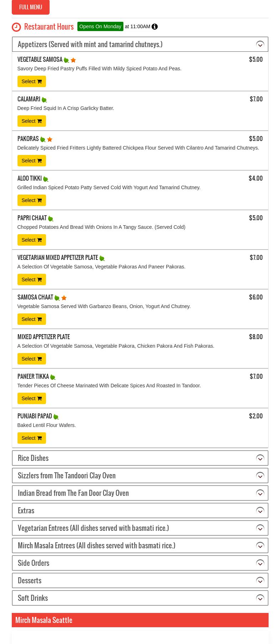Screen dimensions: 280x644
Task: Open the Vegetarian Entrees section
Action: point(260,528)
